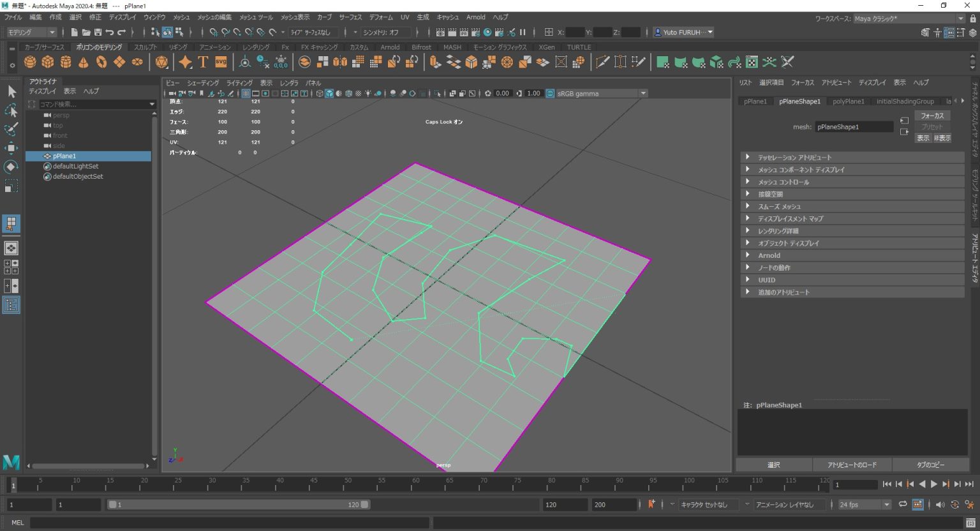Activate the Multi-Cut tool on the shelf
Viewport: 980px width, 531px height.
(603, 61)
